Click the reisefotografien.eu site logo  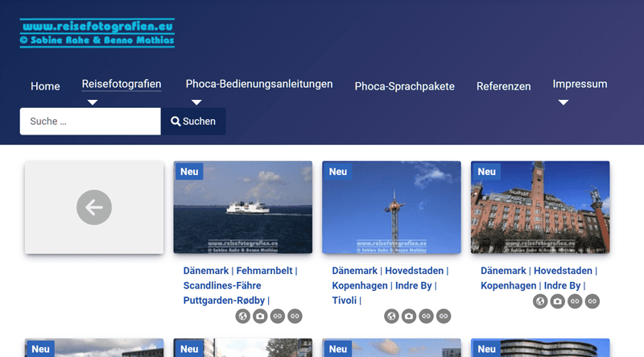[97, 32]
